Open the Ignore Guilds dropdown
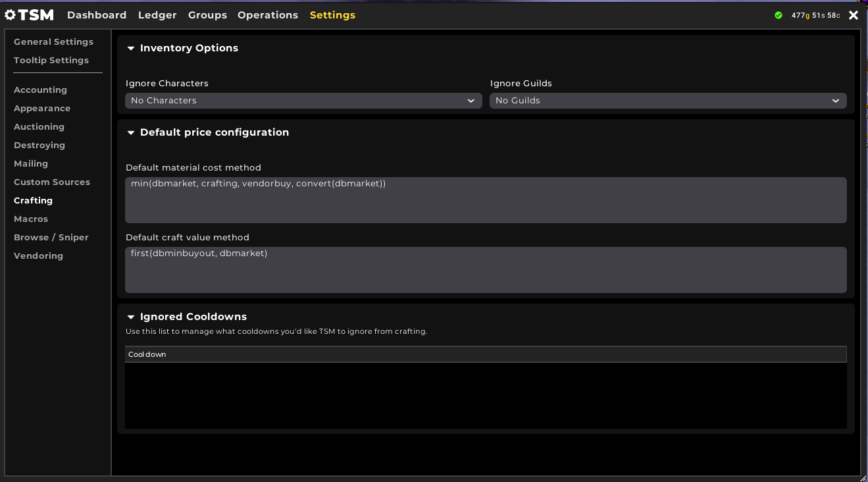The image size is (868, 482). pyautogui.click(x=667, y=101)
